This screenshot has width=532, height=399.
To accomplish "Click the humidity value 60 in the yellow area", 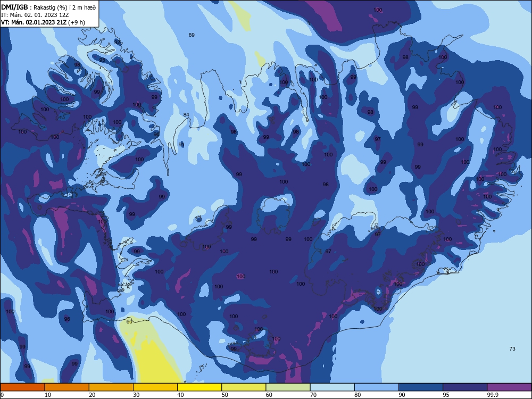I will click(x=129, y=322).
